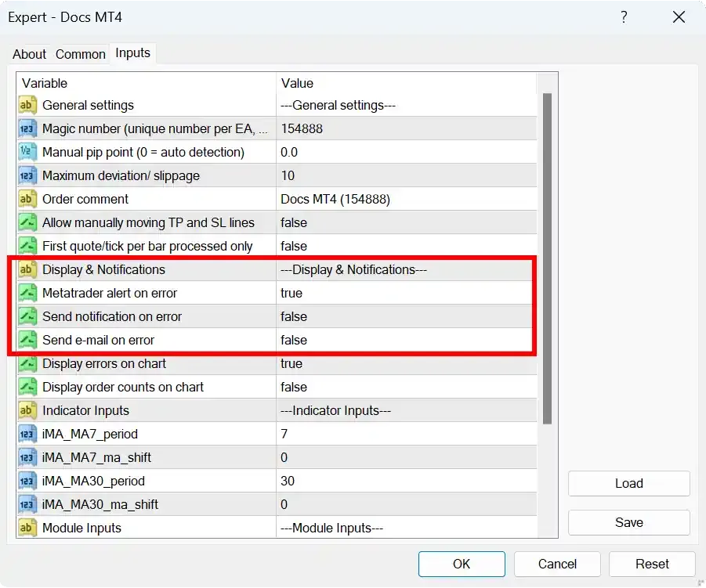The width and height of the screenshot is (706, 588).
Task: Click the ab icon beside Order comment
Action: 27,199
